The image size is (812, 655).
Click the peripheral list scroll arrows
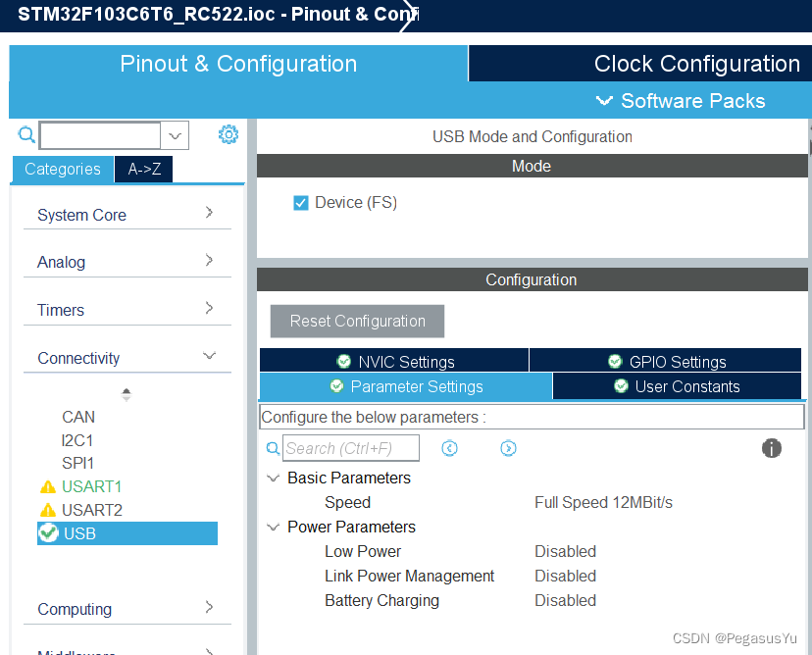point(127,395)
